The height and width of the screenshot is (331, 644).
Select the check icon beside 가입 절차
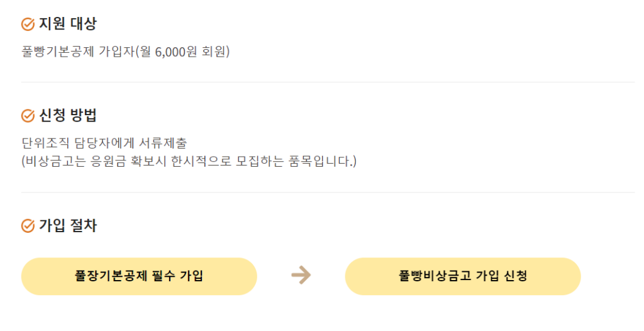tap(28, 226)
